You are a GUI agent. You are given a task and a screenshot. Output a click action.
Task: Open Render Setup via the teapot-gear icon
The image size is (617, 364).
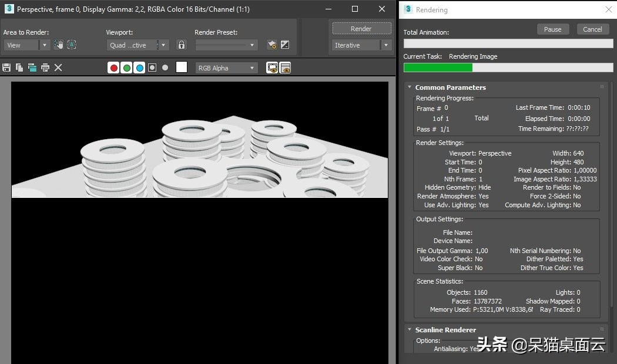point(271,45)
